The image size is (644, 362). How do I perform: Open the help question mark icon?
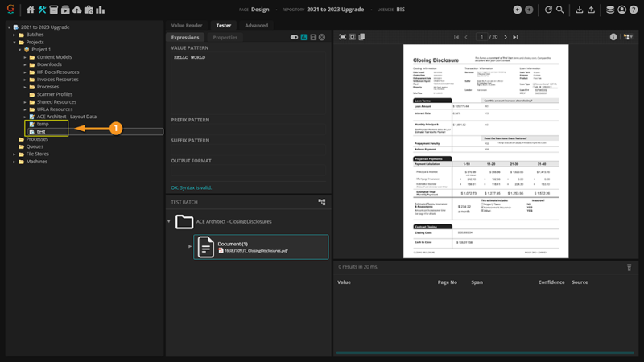tap(634, 10)
